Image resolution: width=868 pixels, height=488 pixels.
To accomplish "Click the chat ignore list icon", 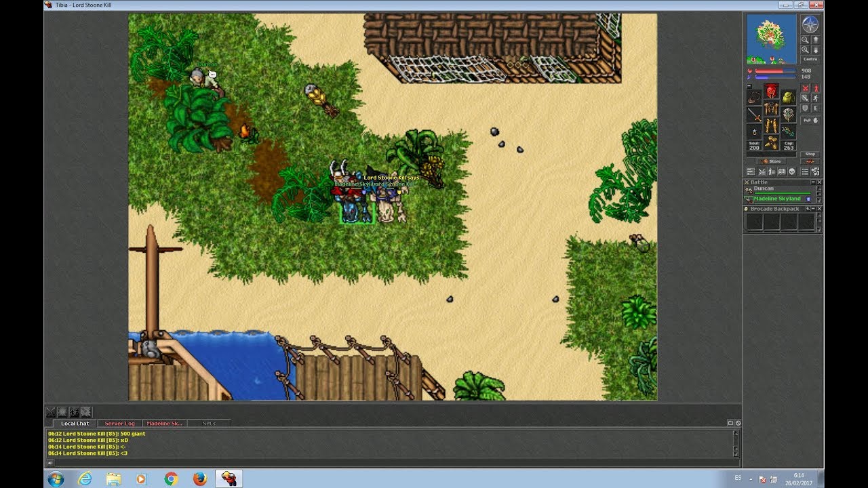I will (x=738, y=423).
